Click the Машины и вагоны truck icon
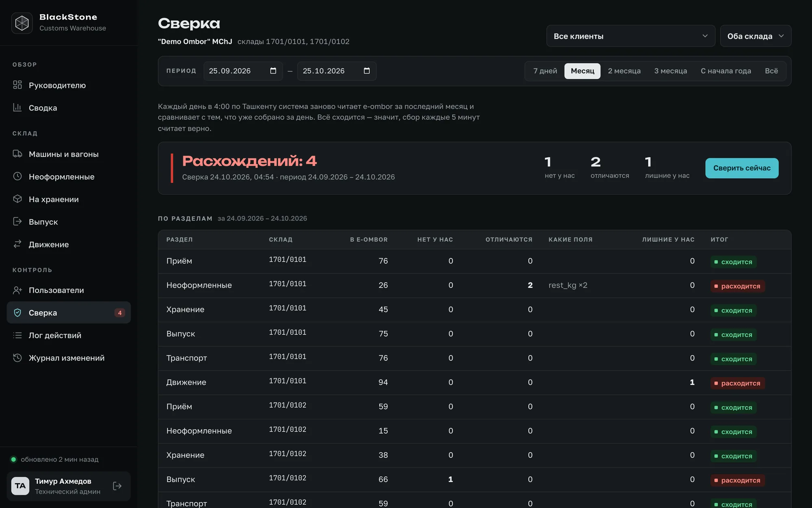 17,154
